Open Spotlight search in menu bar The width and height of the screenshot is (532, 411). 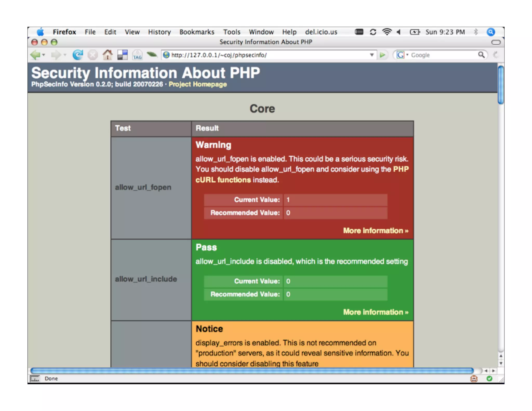point(490,32)
